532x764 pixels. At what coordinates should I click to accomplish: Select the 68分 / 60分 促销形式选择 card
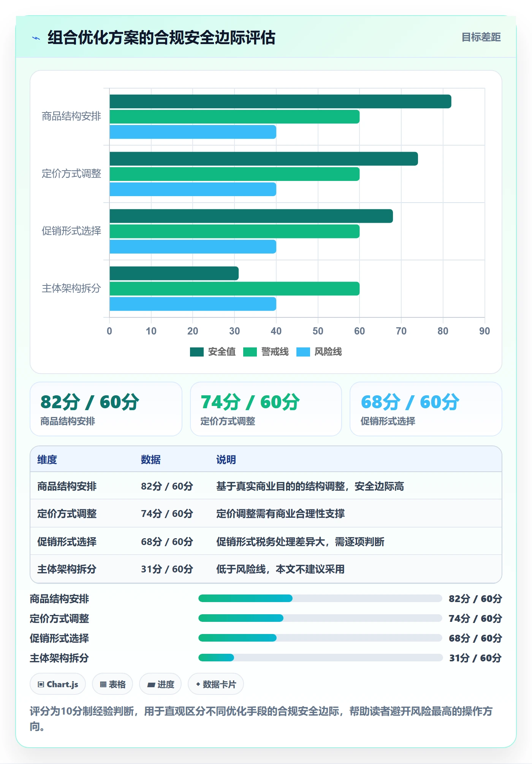[x=426, y=409]
